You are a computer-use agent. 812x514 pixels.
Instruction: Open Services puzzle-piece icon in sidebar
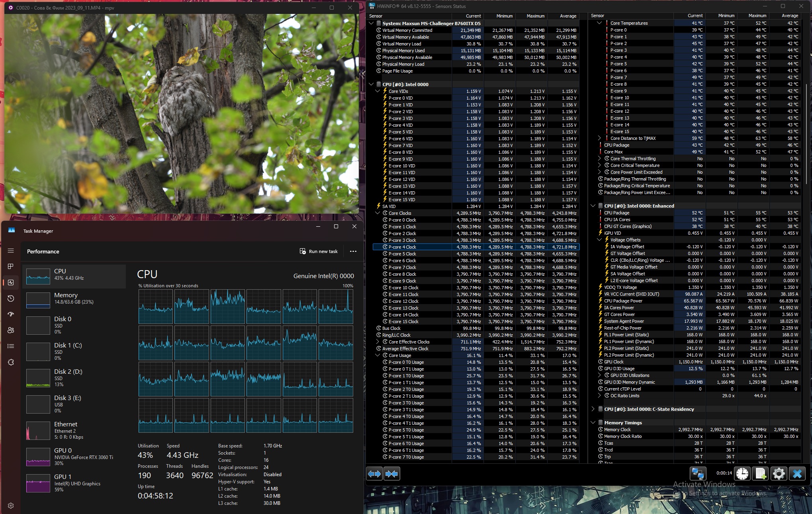pyautogui.click(x=11, y=362)
